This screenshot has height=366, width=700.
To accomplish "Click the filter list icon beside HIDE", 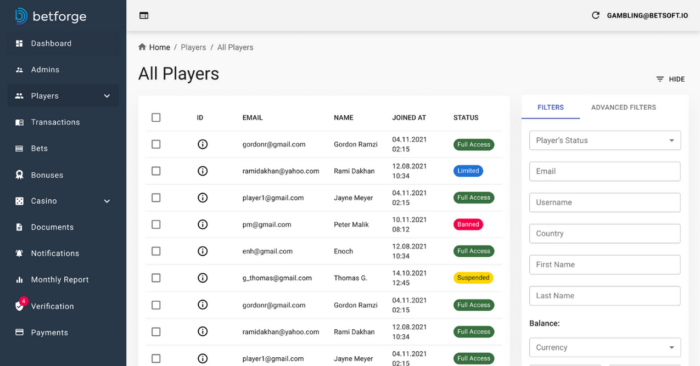I will coord(660,79).
